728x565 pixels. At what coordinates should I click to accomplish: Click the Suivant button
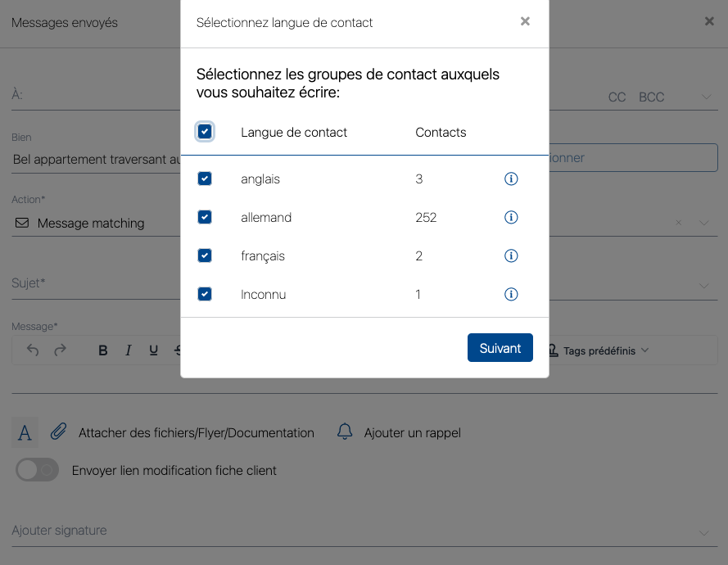coord(500,348)
